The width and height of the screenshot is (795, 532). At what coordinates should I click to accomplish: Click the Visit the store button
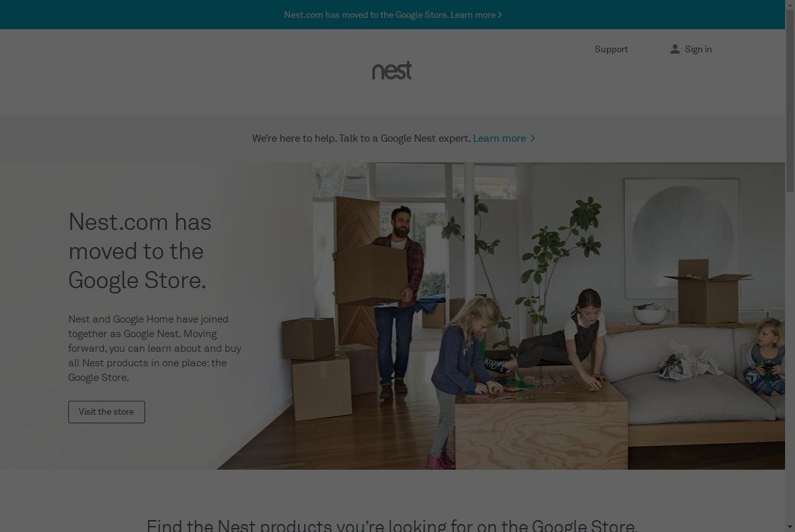[106, 411]
